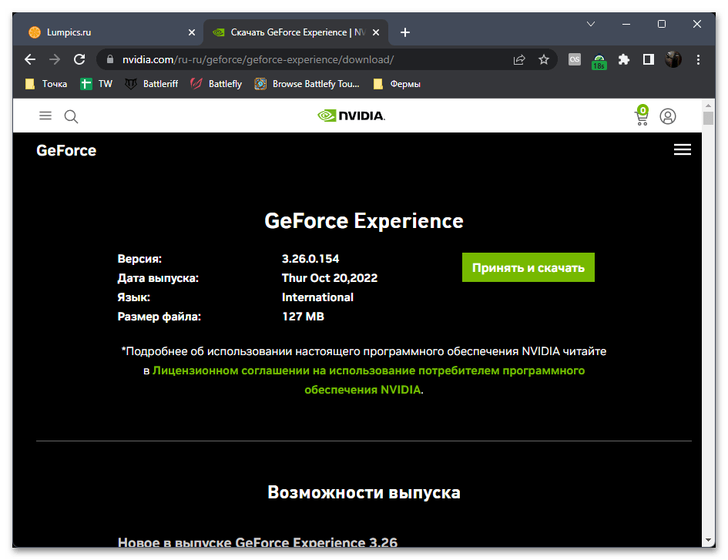Open the shopping cart

click(x=642, y=116)
